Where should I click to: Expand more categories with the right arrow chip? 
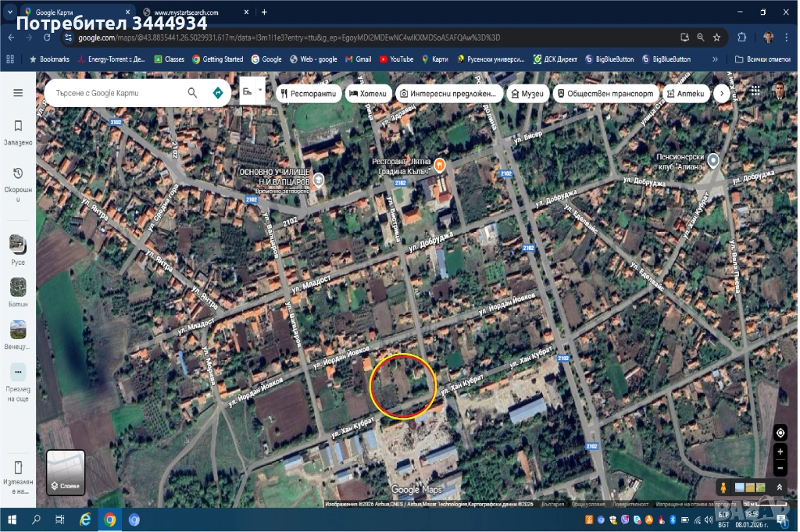click(x=720, y=93)
